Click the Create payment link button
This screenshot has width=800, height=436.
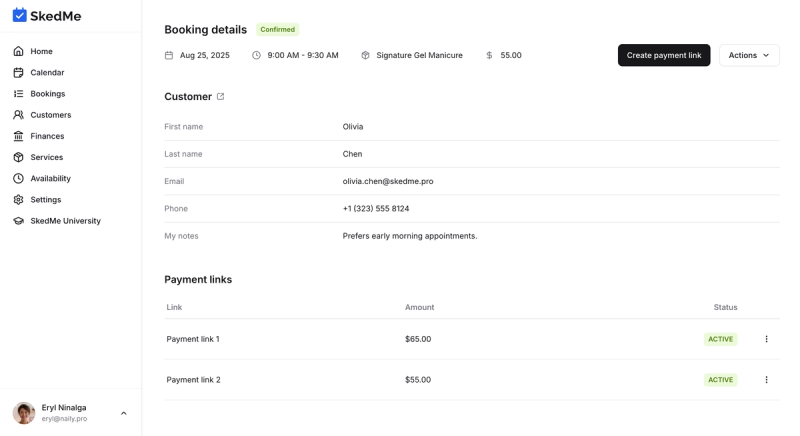tap(664, 55)
